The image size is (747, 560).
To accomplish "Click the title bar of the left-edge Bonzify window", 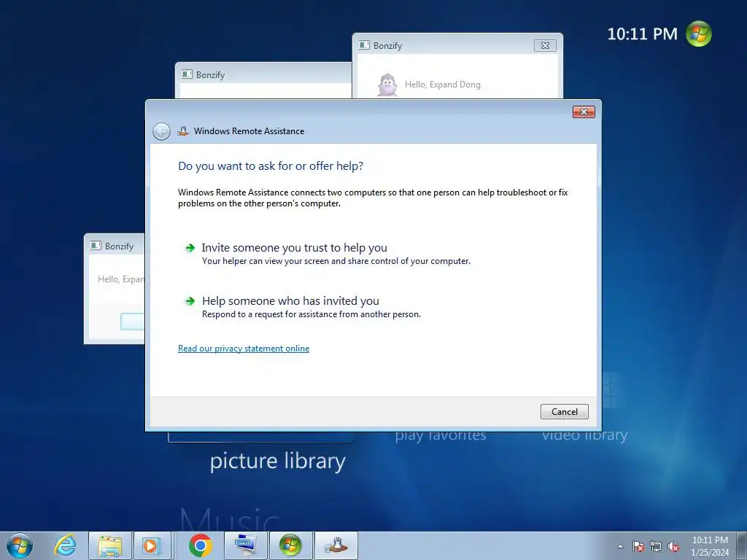I will click(115, 246).
